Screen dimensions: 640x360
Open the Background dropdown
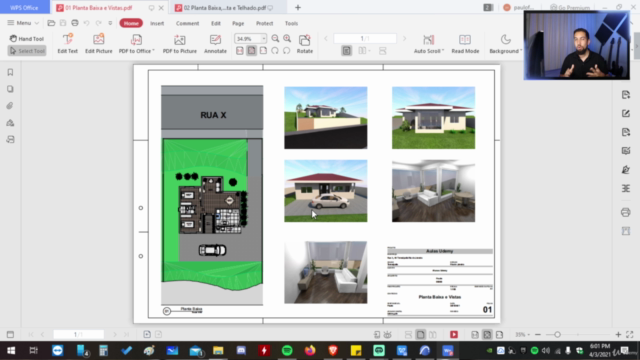coord(505,44)
